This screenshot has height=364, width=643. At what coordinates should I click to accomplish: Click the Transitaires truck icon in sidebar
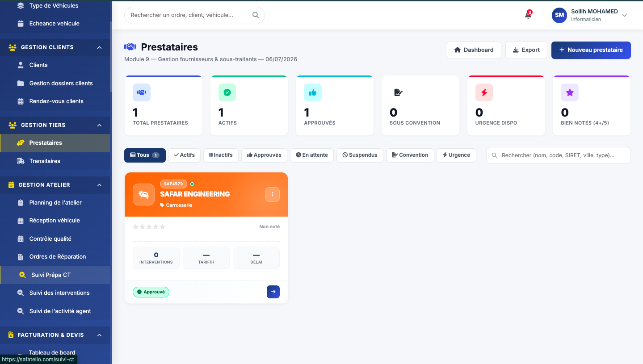pos(21,161)
